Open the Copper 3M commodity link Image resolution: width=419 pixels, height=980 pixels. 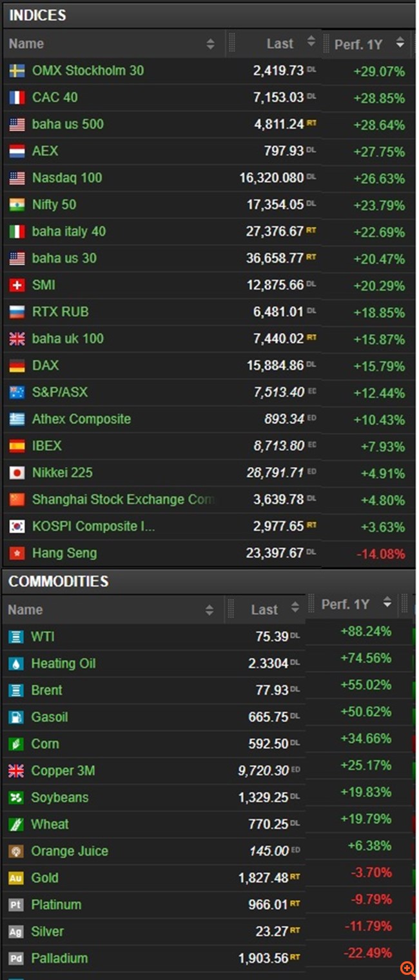(63, 771)
